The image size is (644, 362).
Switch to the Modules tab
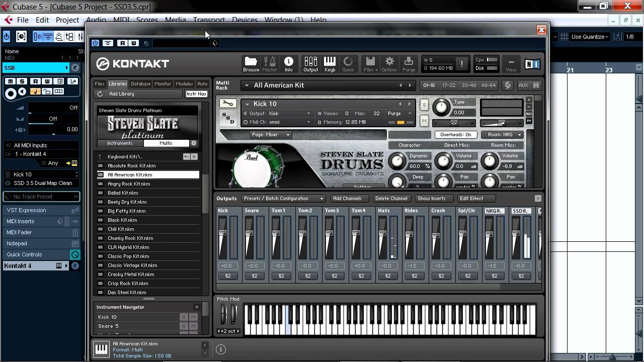[x=184, y=84]
